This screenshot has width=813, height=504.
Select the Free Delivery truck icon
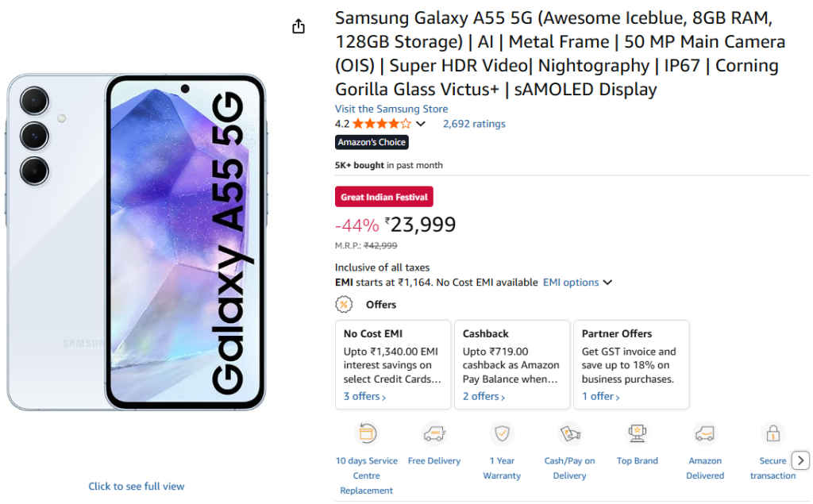(x=434, y=433)
